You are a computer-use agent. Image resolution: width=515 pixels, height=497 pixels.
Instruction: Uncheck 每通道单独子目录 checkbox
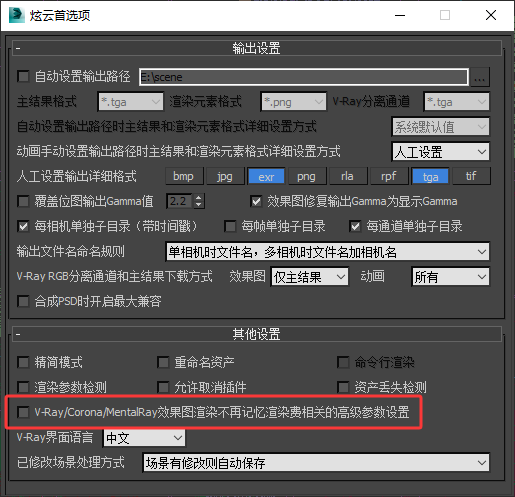pyautogui.click(x=355, y=227)
